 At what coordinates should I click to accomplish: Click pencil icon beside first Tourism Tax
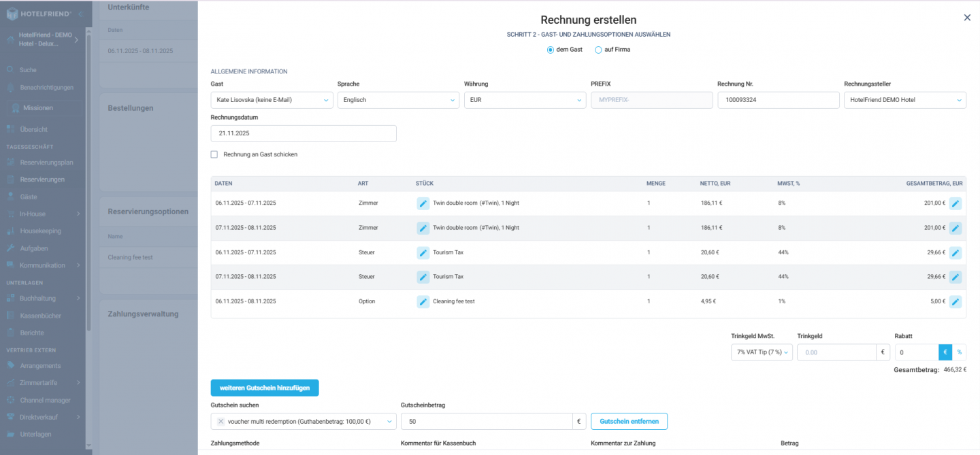423,252
